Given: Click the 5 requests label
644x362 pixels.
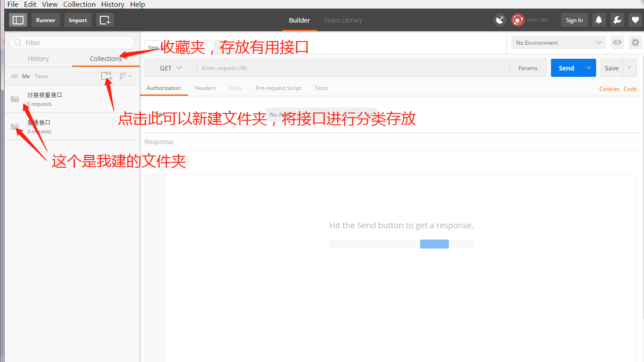Looking at the screenshot, I should (x=39, y=104).
